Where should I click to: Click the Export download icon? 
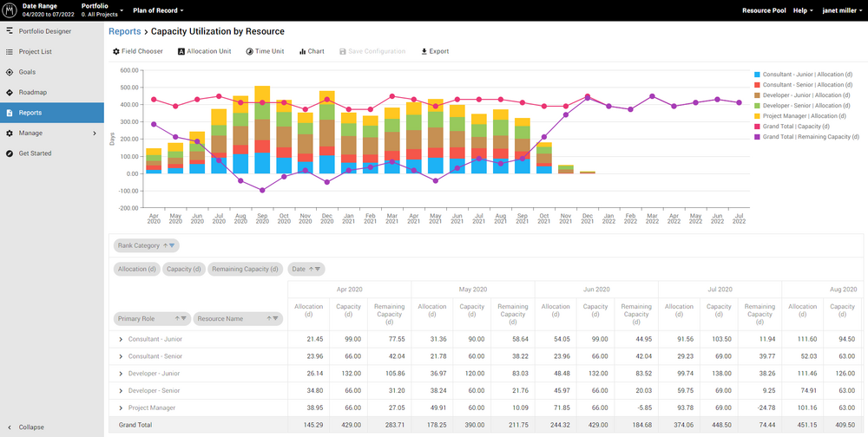click(424, 52)
